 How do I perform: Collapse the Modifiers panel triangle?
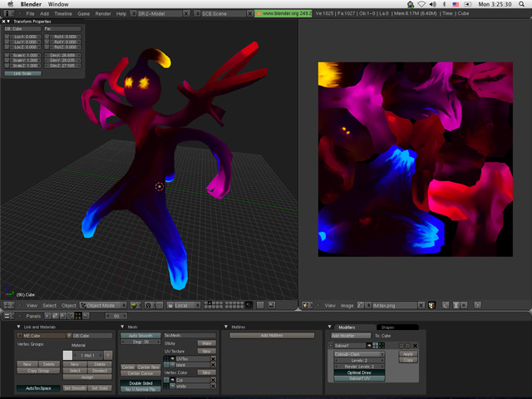[330, 327]
